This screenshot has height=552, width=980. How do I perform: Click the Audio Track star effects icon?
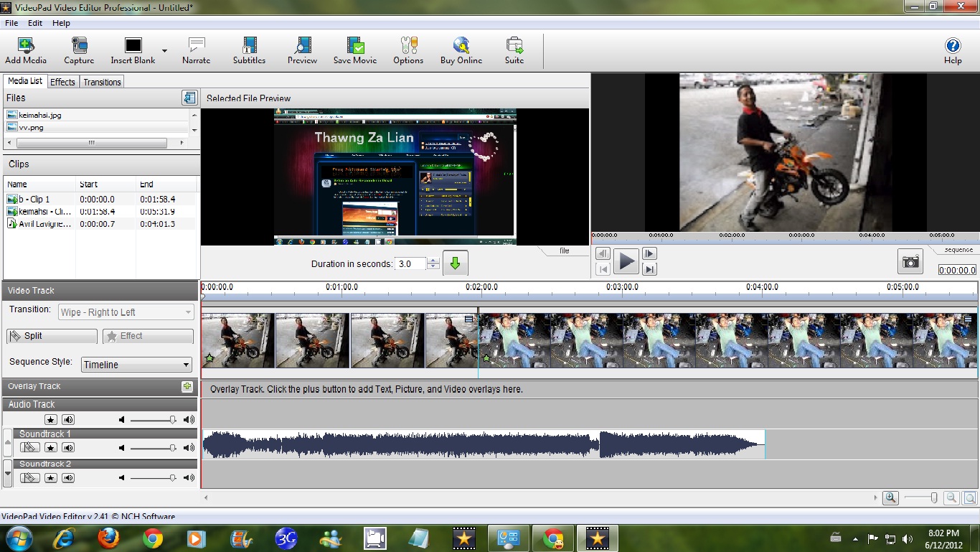click(50, 419)
